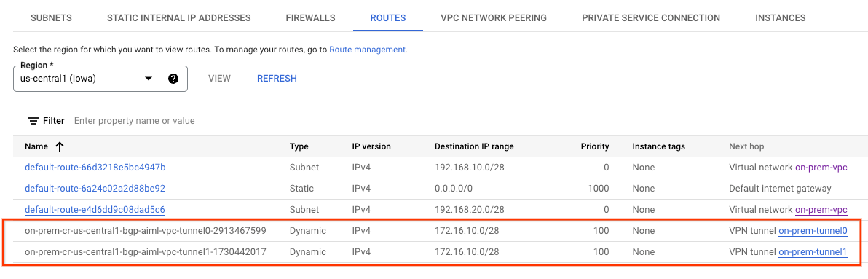Click the Region help question mark icon

tap(173, 79)
